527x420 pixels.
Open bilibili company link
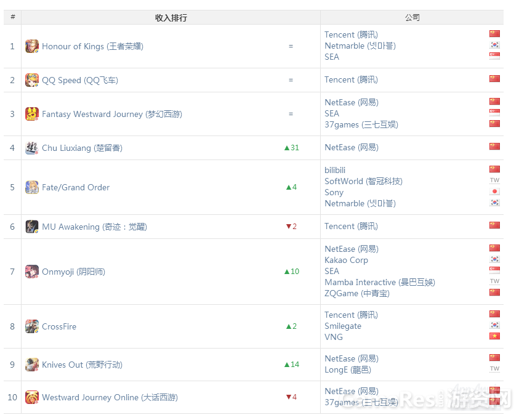click(x=335, y=170)
